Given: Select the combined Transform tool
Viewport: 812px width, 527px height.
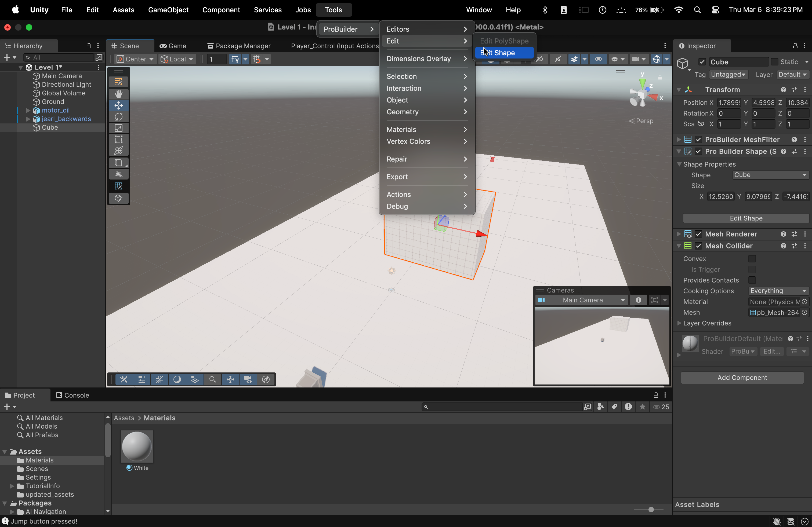Looking at the screenshot, I should (x=118, y=151).
